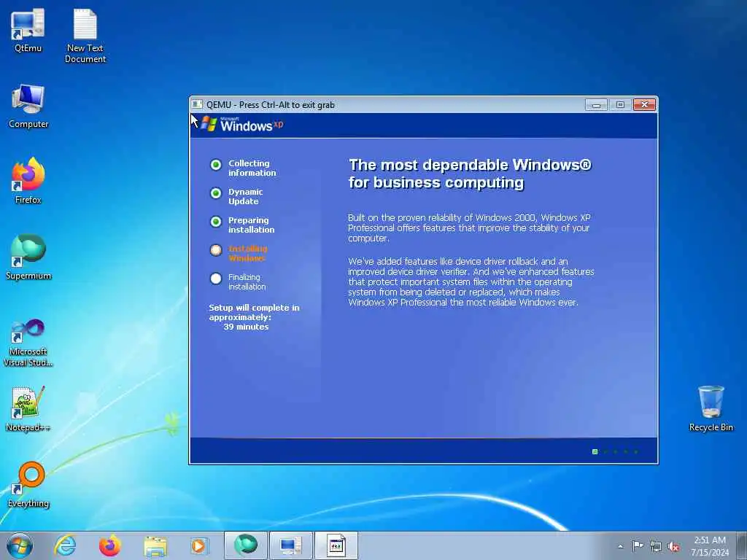The height and width of the screenshot is (560, 747).
Task: Select the Everything search shortcut
Action: pyautogui.click(x=28, y=485)
